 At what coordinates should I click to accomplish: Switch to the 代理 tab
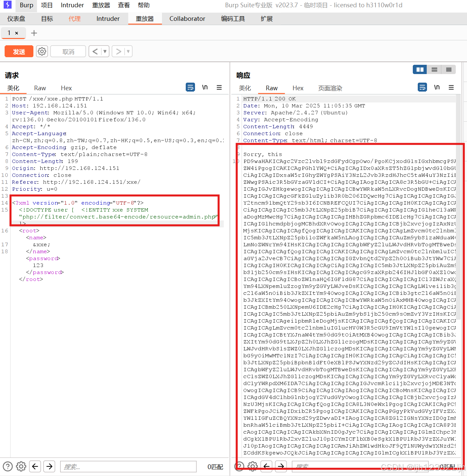click(75, 19)
